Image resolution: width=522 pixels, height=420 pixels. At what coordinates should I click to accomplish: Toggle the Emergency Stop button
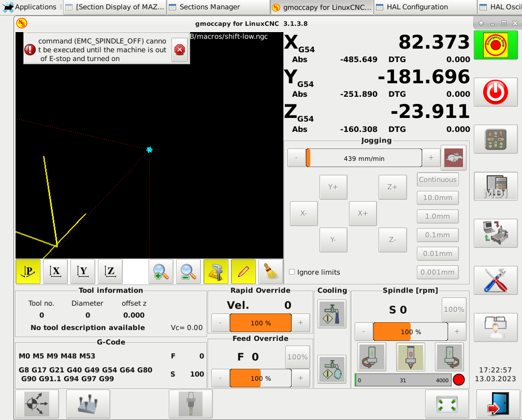click(496, 44)
